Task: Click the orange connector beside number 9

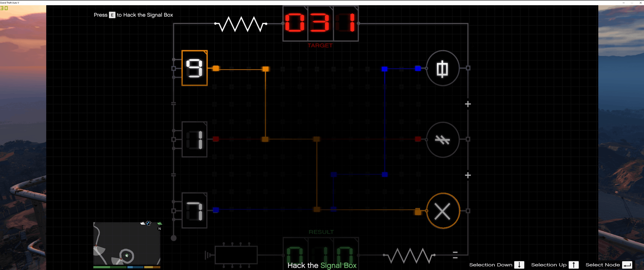Action: click(216, 68)
